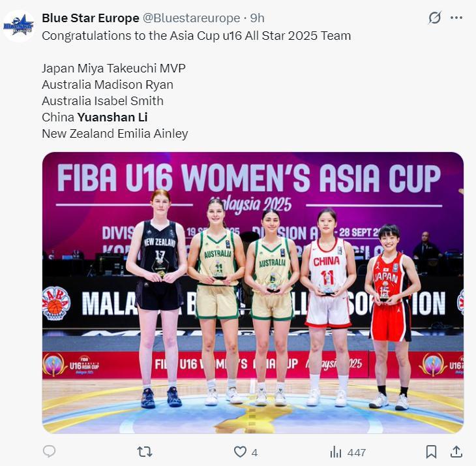This screenshot has width=476, height=466.
Task: Click the 447 views count
Action: 357,453
